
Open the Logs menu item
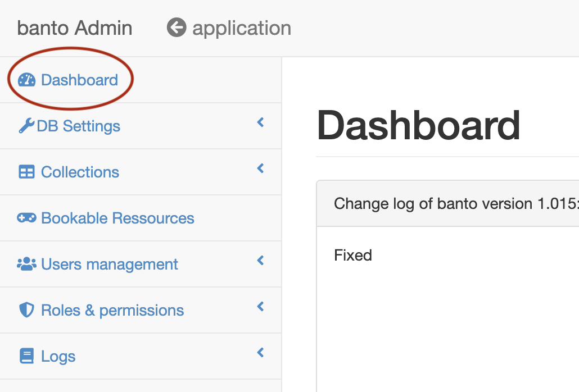coord(58,356)
